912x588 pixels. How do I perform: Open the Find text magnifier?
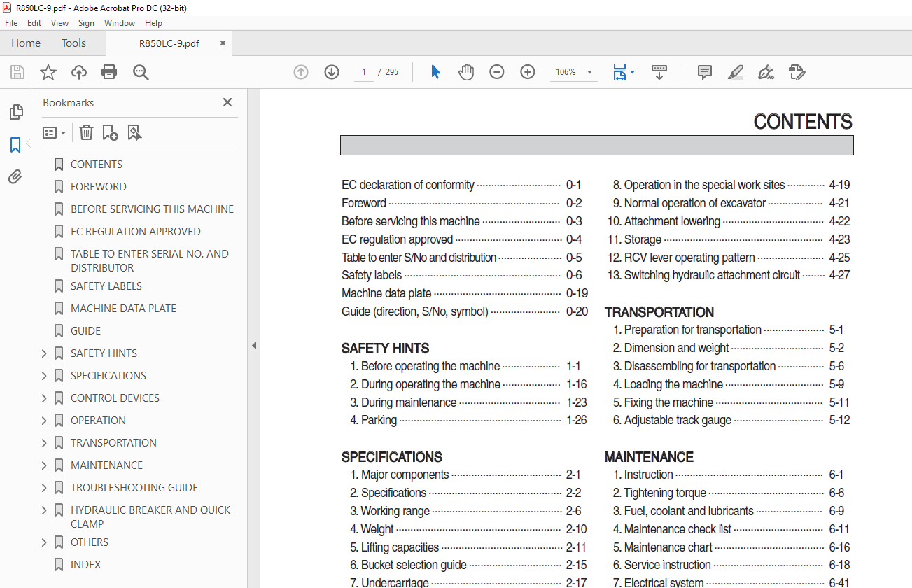[x=141, y=72]
